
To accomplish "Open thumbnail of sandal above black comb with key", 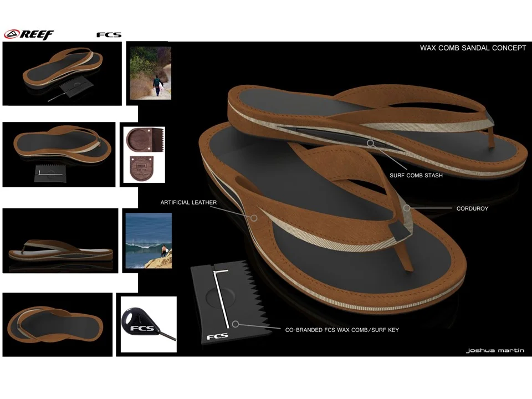I will (x=59, y=155).
